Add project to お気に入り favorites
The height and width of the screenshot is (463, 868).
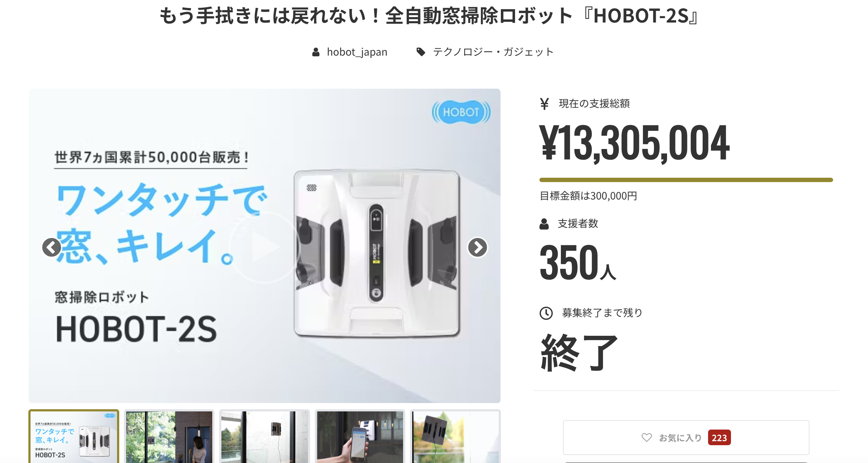tap(686, 437)
